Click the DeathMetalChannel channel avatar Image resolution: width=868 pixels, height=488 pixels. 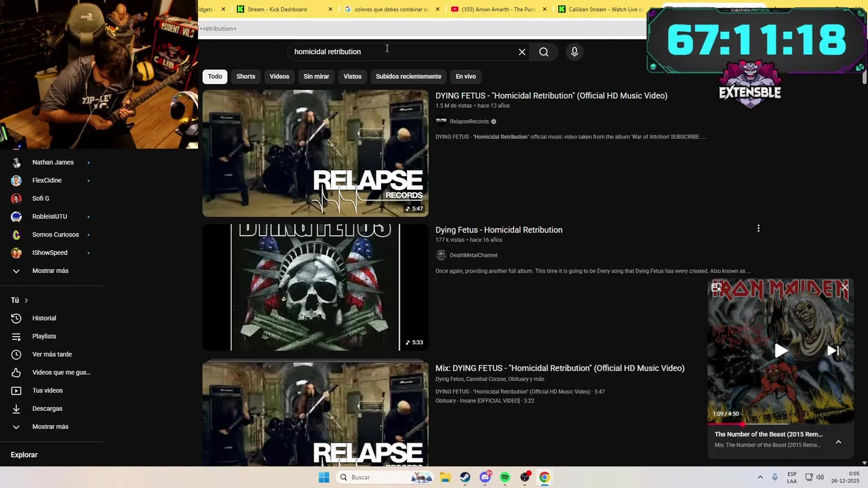441,255
